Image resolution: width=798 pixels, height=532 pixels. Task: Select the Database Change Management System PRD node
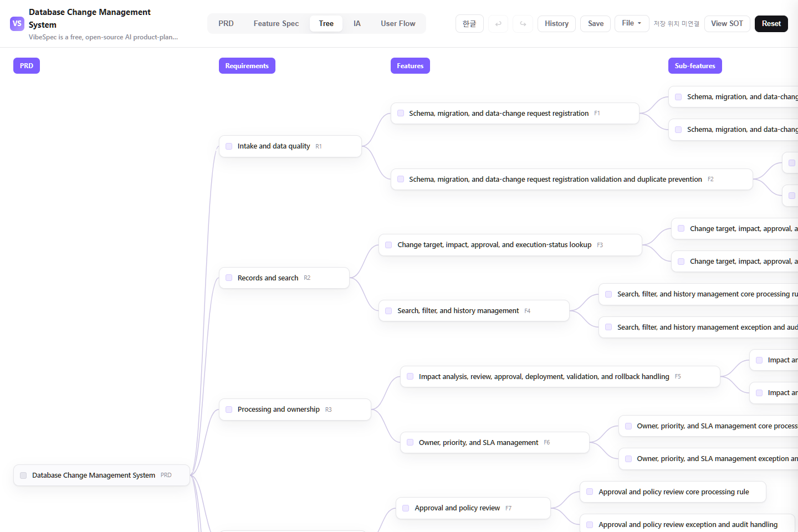pyautogui.click(x=101, y=475)
